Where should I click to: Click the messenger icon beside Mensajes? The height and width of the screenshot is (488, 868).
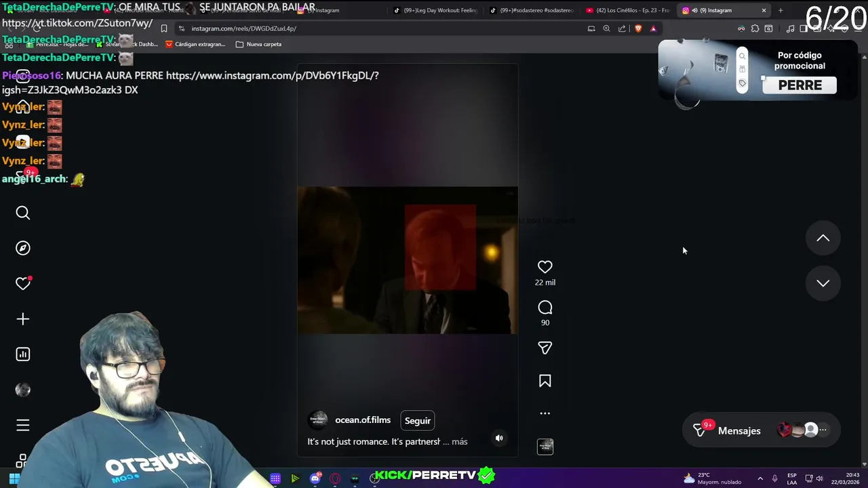tap(699, 430)
